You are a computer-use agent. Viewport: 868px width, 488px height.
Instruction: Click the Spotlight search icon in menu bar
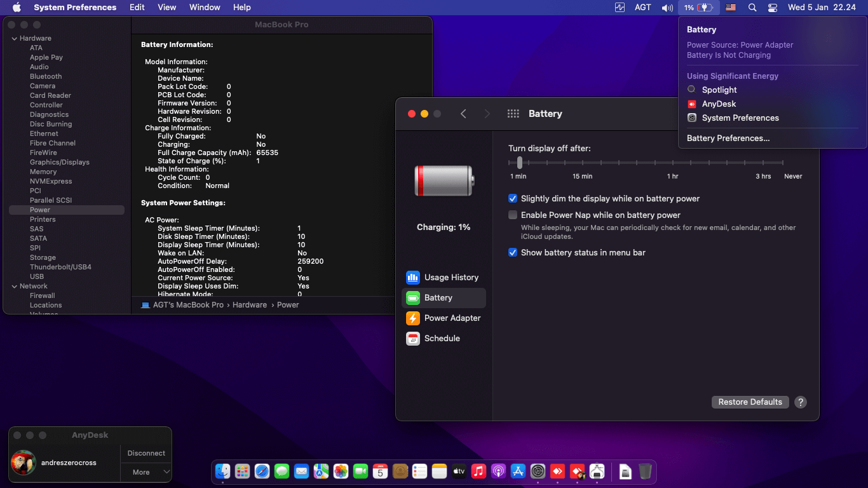coord(752,8)
